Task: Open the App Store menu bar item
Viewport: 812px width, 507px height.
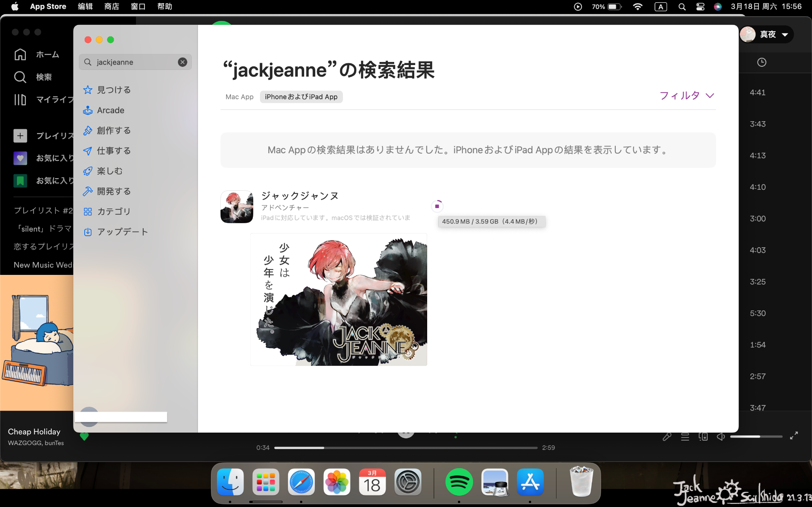Action: pos(48,7)
